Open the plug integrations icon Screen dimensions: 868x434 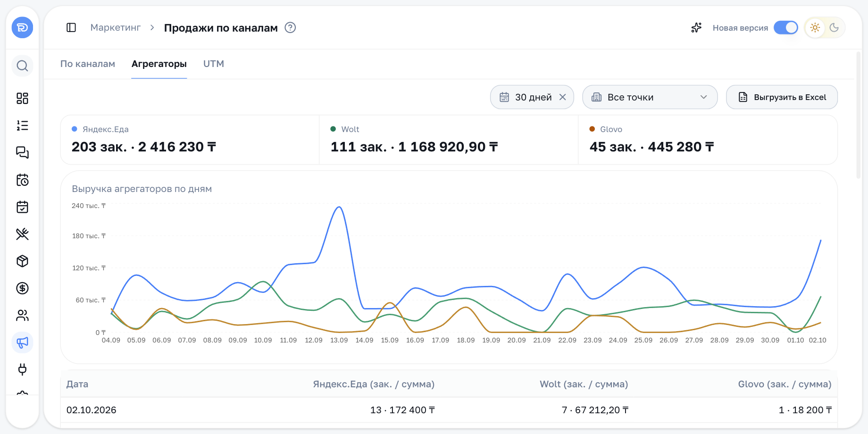pos(22,369)
